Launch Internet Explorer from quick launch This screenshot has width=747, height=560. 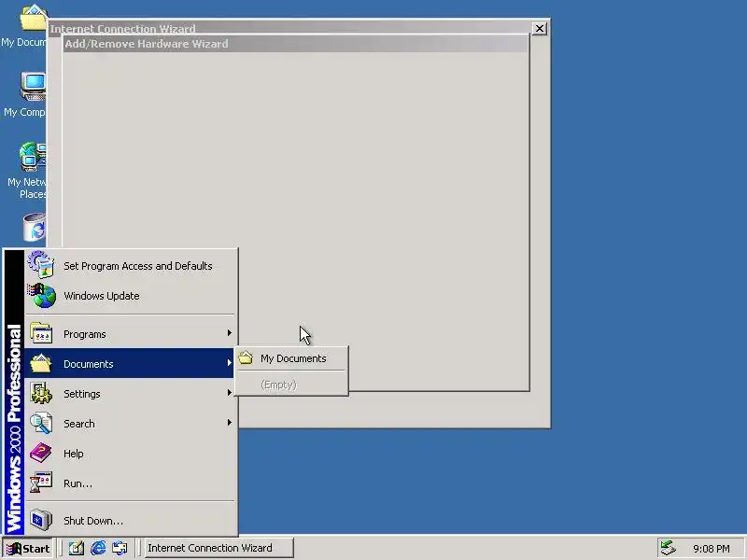98,549
